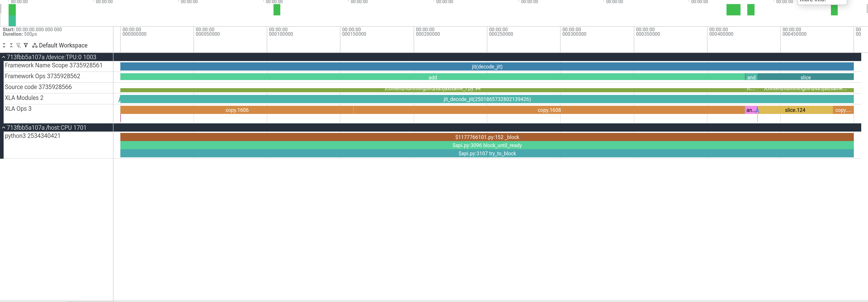Viewport: 868px width, 302px height.
Task: Select truncated 'copy....' op at far right
Action: [x=843, y=110]
